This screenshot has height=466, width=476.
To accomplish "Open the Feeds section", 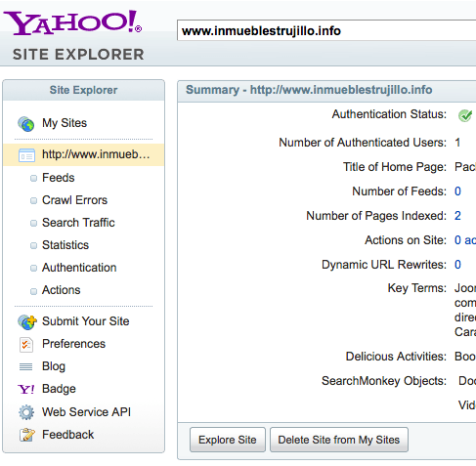I will click(59, 178).
